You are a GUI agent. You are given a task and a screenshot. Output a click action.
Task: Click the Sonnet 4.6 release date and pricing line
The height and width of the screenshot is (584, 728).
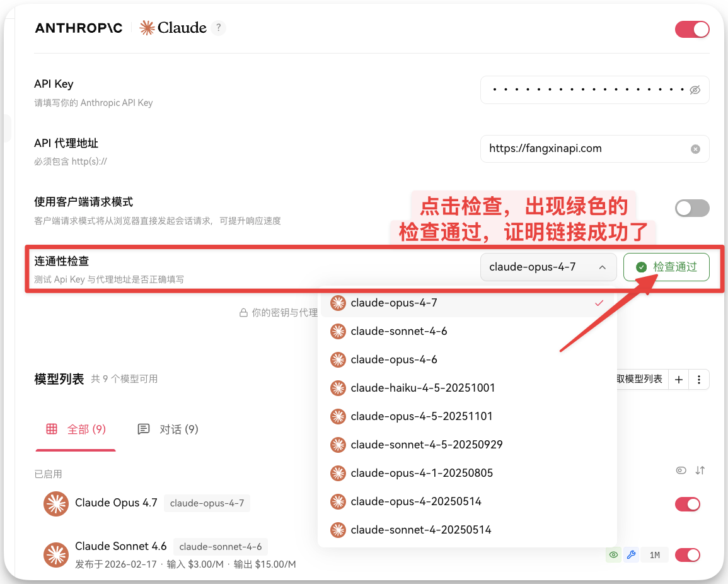[x=185, y=564]
